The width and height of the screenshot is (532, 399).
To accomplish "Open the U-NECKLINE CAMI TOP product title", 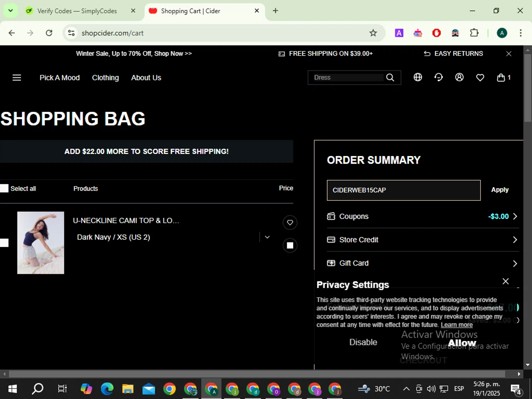I will pyautogui.click(x=126, y=221).
